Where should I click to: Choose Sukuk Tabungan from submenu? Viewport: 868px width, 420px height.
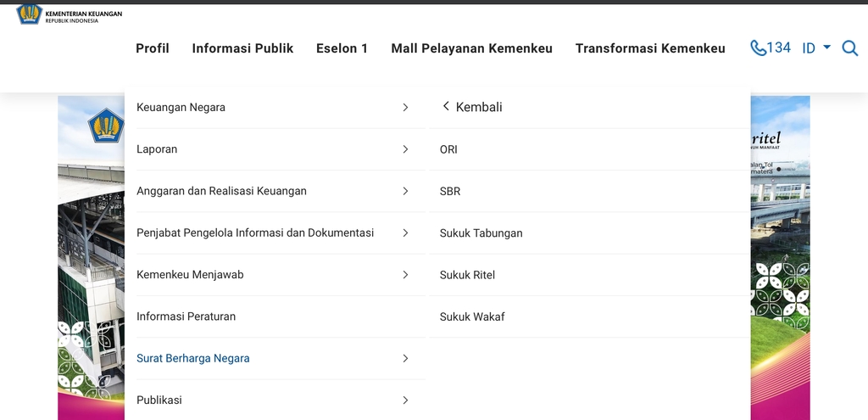coord(481,233)
